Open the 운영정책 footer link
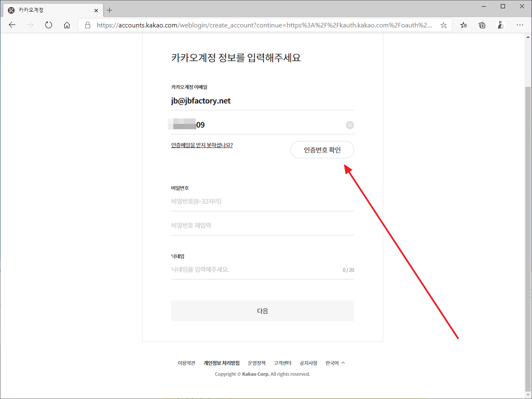 257,363
